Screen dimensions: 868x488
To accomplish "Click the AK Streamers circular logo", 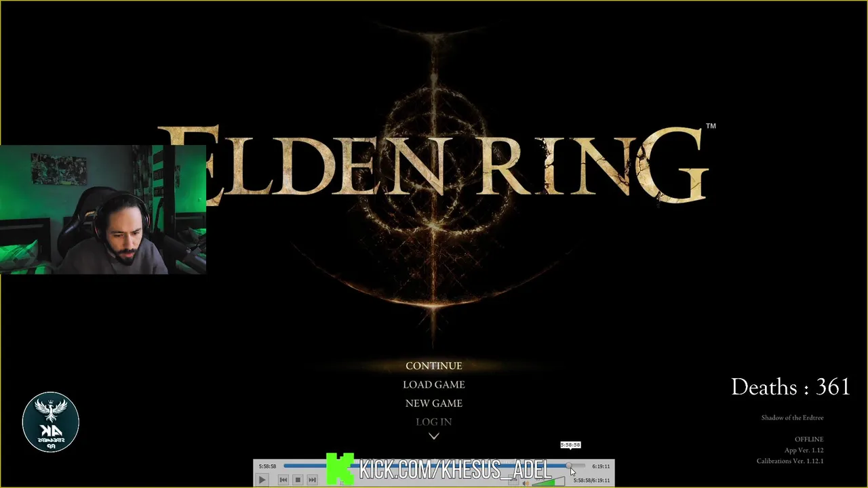I will click(x=51, y=422).
